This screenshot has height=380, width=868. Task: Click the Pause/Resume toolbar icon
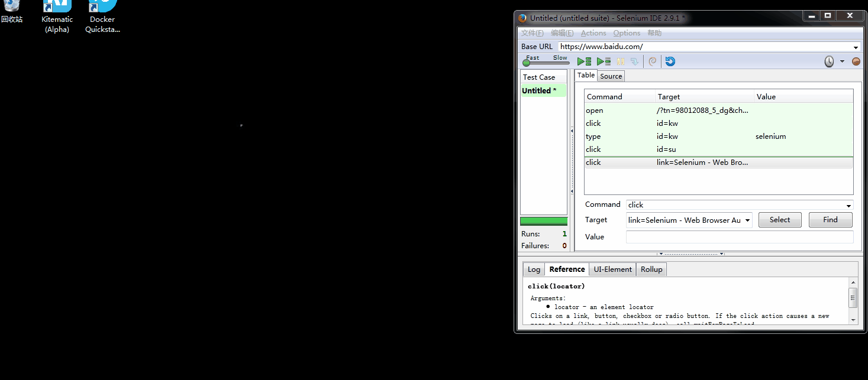[621, 61]
